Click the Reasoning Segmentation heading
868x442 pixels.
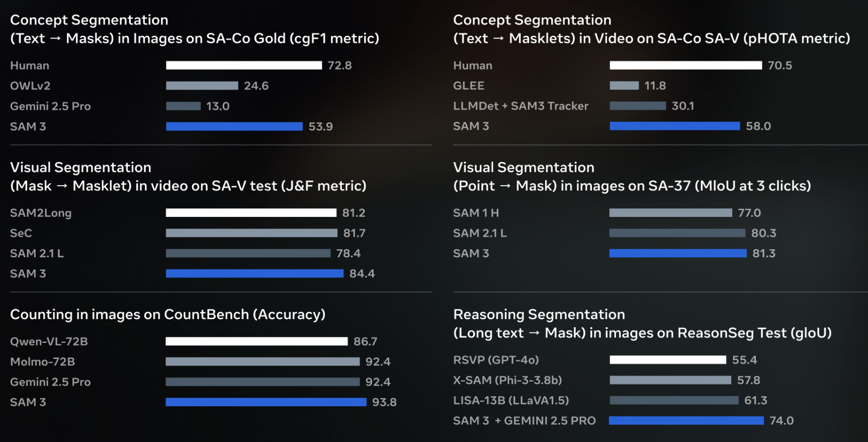[x=539, y=315]
